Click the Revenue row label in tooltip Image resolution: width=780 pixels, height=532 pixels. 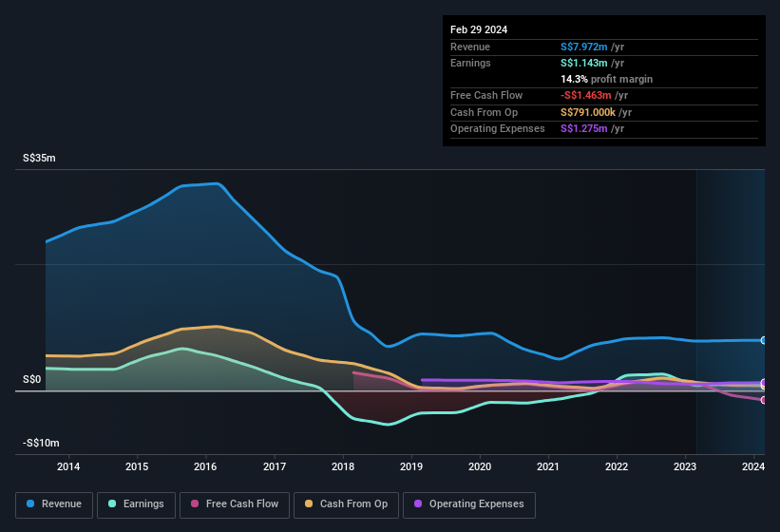(x=470, y=47)
